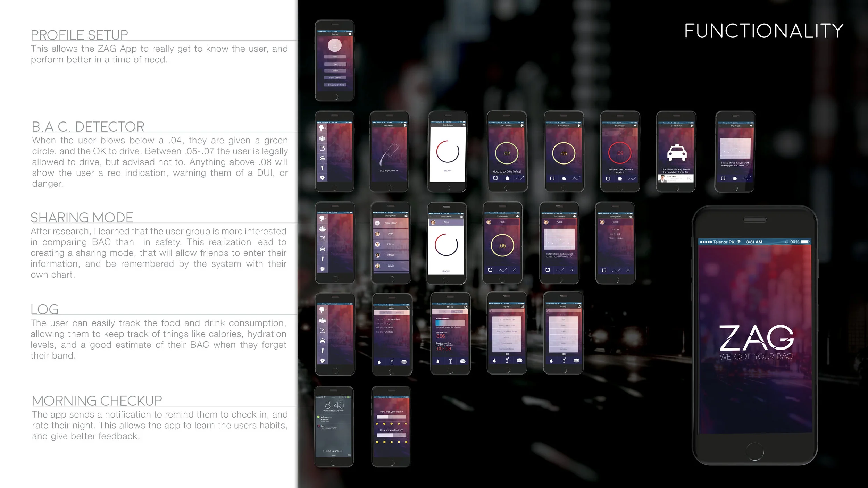Select LOG tab above the Chipotle Burrito entries
The width and height of the screenshot is (868, 488).
(385, 313)
